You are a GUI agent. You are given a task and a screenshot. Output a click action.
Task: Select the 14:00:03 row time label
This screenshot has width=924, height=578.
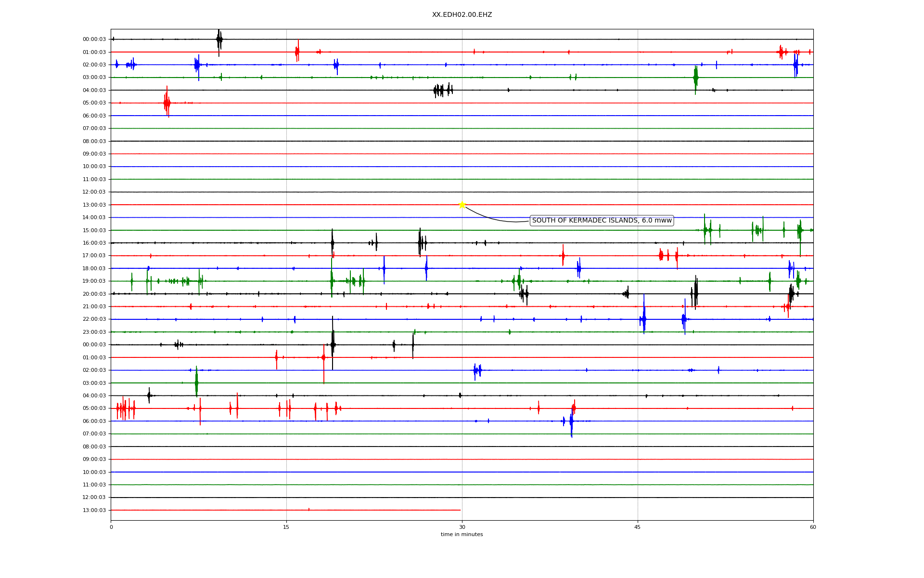point(94,218)
